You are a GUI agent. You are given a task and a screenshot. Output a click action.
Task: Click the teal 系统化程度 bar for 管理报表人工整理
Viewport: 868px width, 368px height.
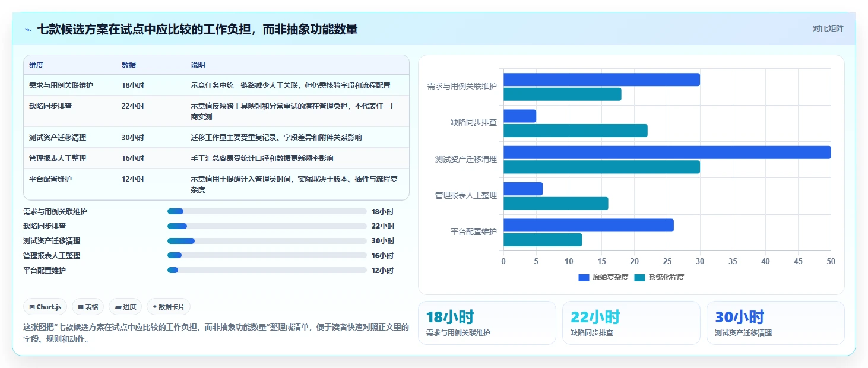556,204
